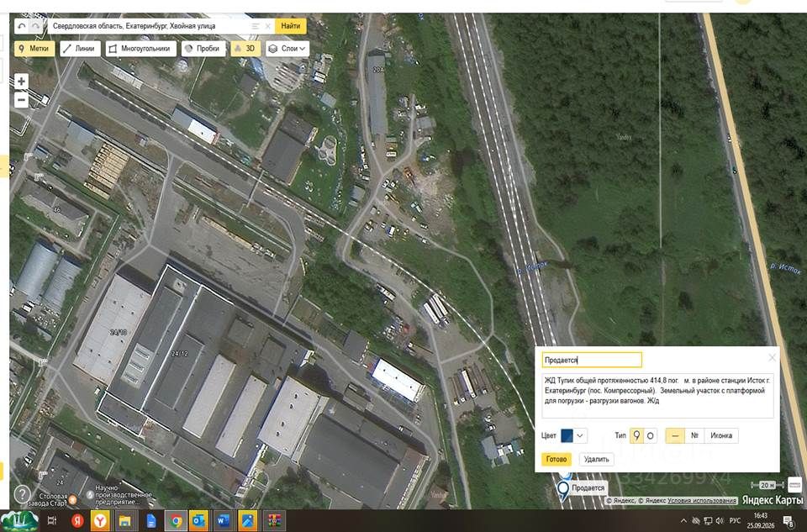Screen dimensions: 807x532
Task: Click the Готово button
Action: pyautogui.click(x=556, y=459)
